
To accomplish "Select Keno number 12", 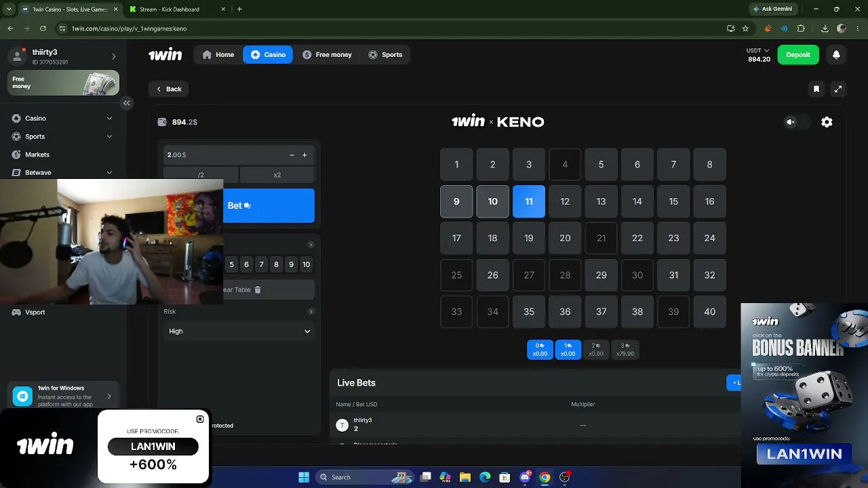I will [565, 202].
